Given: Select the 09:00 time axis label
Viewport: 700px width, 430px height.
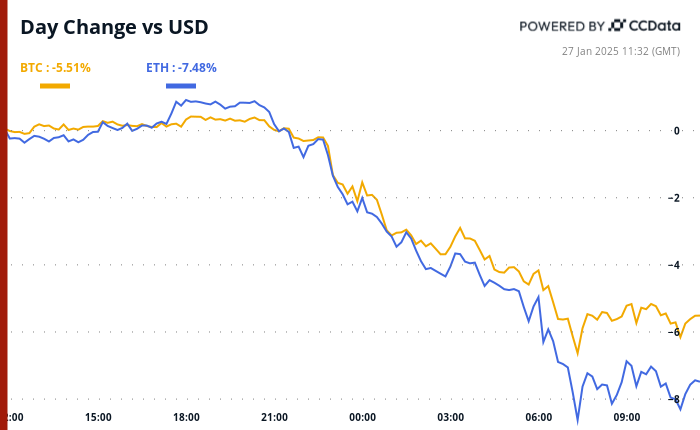Looking at the screenshot, I should 626,417.
